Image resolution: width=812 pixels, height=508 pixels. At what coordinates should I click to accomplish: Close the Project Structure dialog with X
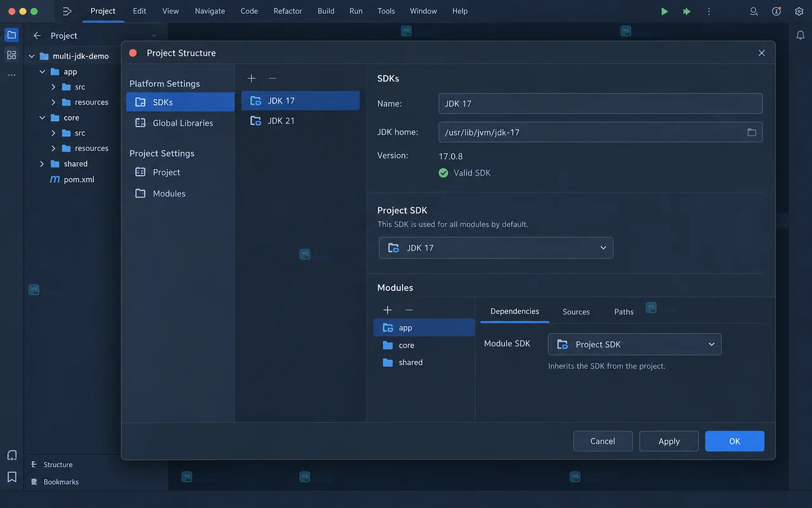click(762, 53)
